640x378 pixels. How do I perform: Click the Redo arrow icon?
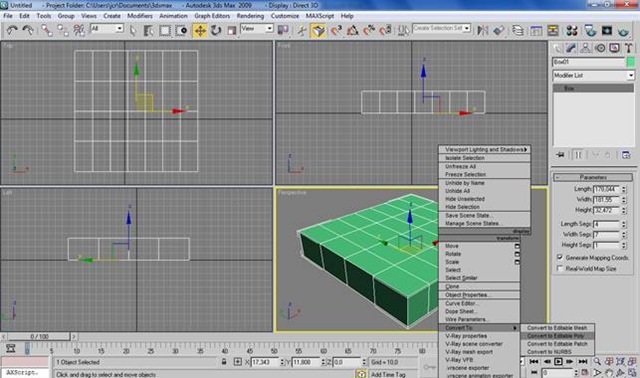(x=28, y=30)
